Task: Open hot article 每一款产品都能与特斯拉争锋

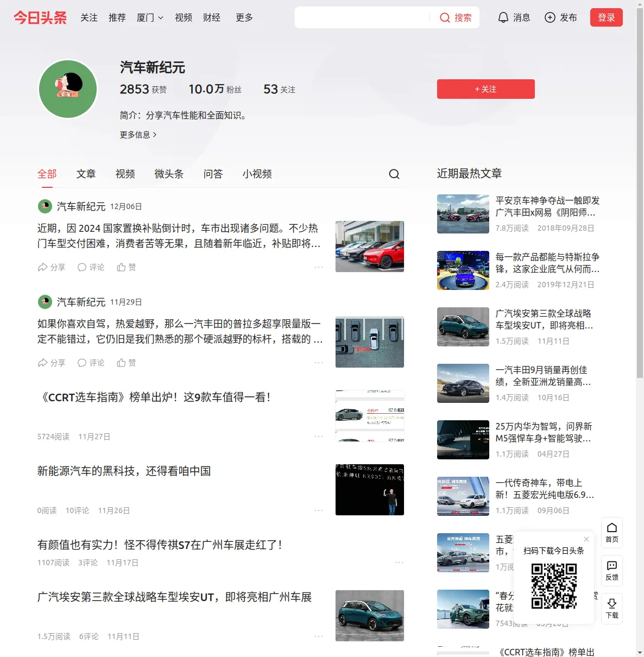Action: click(548, 263)
